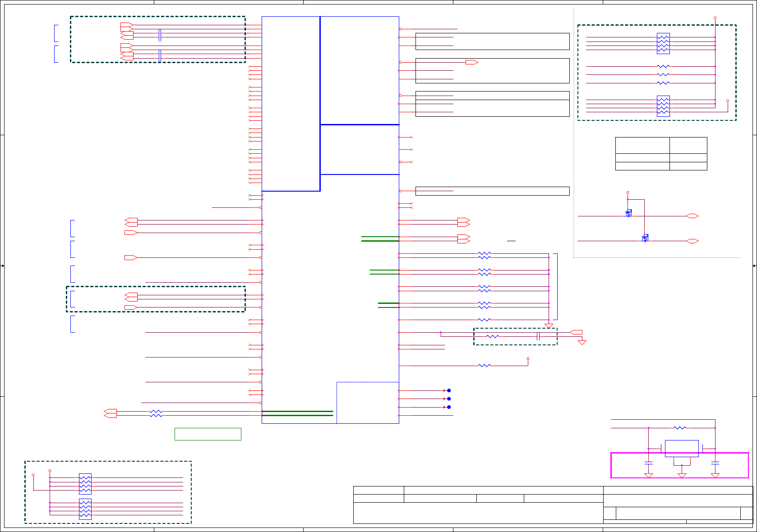Click the port right of the dashed-box capacitor

pyautogui.click(x=576, y=332)
